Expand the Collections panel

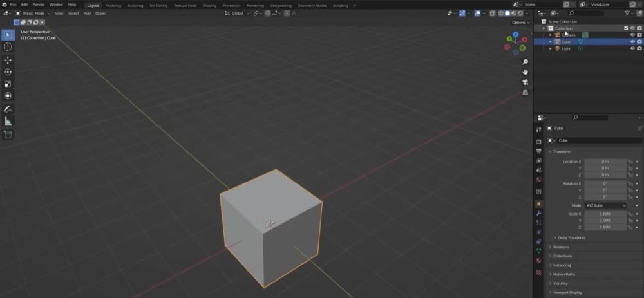(562, 256)
